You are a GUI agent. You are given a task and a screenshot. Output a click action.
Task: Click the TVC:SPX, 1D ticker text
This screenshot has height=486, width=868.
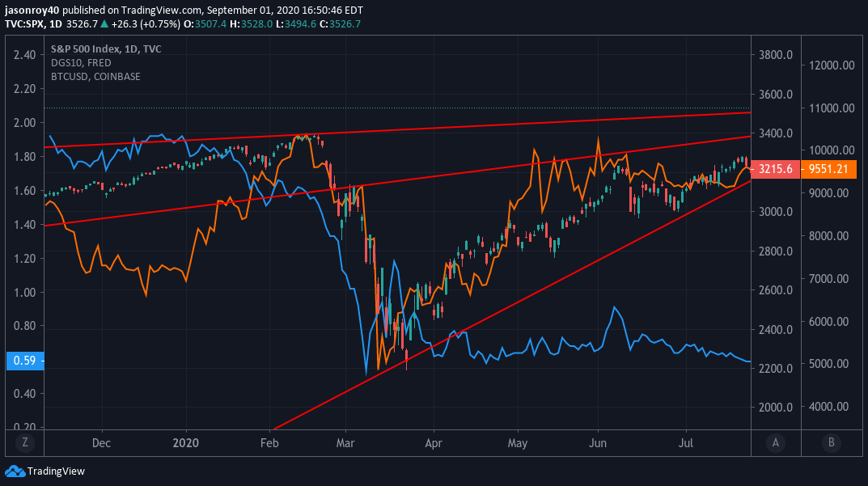pyautogui.click(x=33, y=23)
